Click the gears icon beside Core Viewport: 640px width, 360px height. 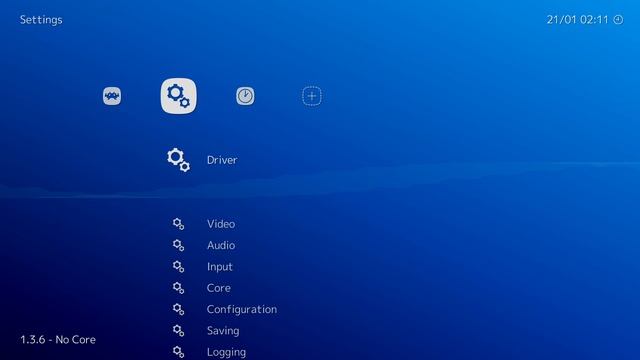coord(178,288)
